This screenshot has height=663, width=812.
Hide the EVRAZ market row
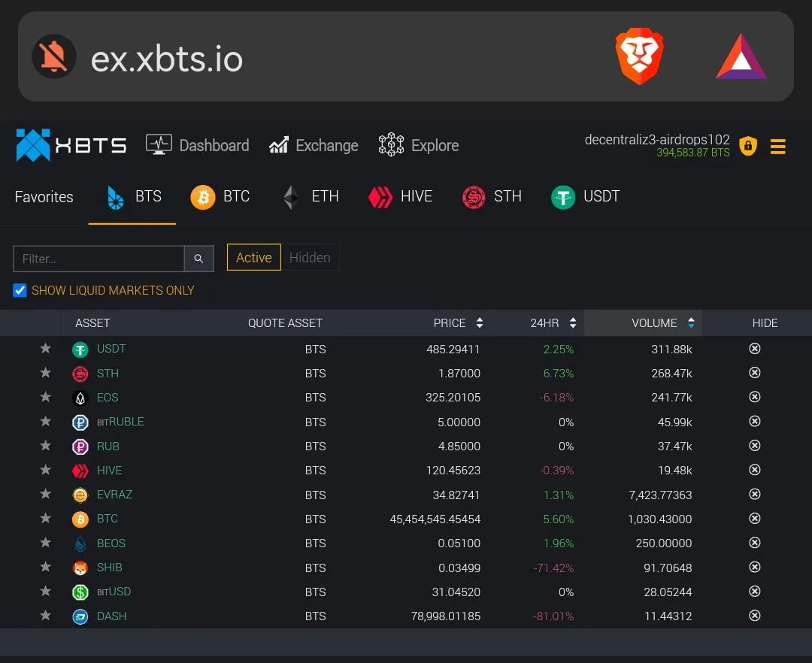pyautogui.click(x=755, y=495)
